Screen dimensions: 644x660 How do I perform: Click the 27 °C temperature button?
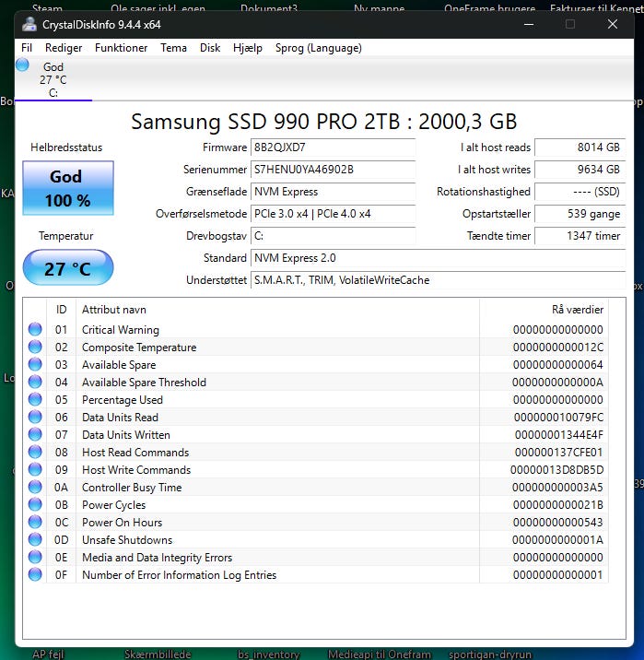pyautogui.click(x=68, y=267)
